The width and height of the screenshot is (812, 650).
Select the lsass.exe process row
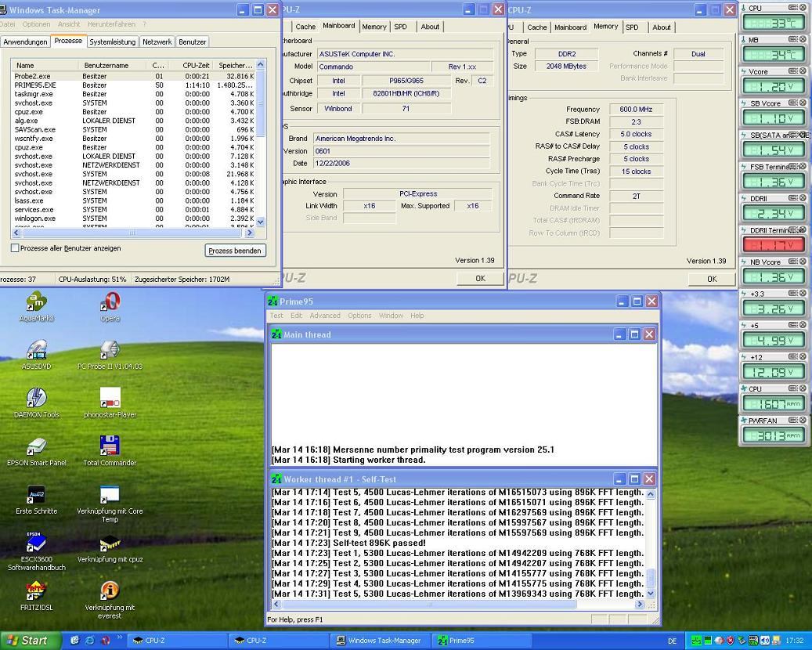(134, 200)
